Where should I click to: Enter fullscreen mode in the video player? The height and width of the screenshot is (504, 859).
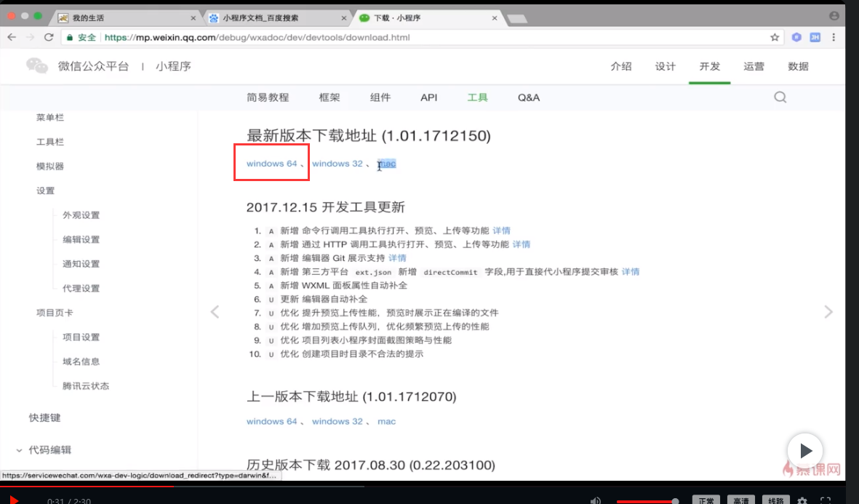[x=826, y=500]
